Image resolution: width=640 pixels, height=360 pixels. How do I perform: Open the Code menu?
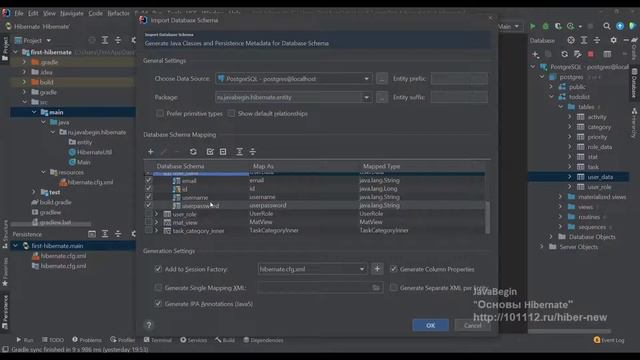pyautogui.click(x=96, y=13)
